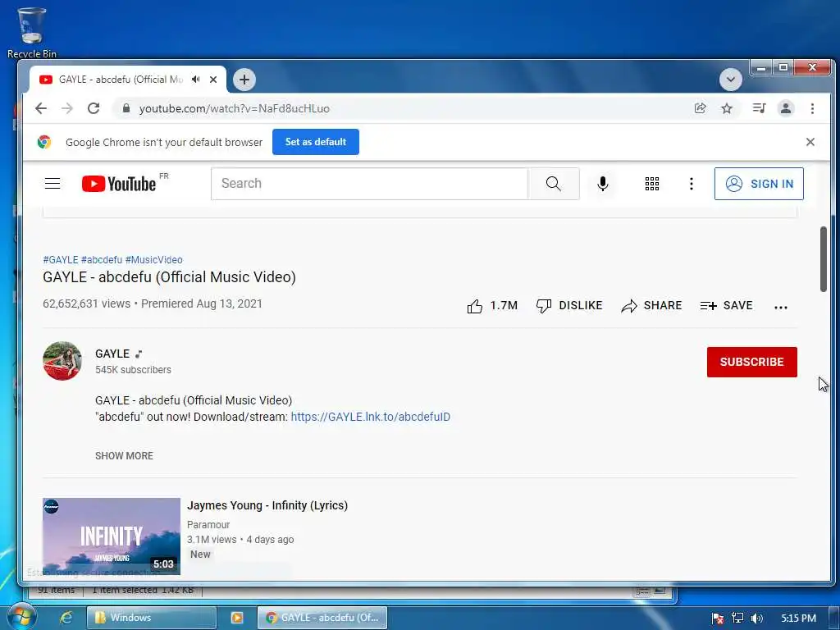The height and width of the screenshot is (630, 840).
Task: Click the 62,652,631 views text
Action: tap(87, 304)
